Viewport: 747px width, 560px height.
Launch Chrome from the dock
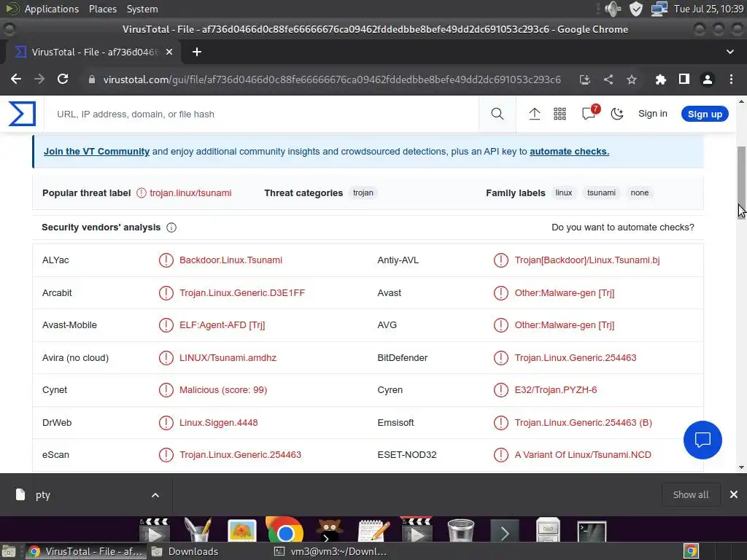285,531
